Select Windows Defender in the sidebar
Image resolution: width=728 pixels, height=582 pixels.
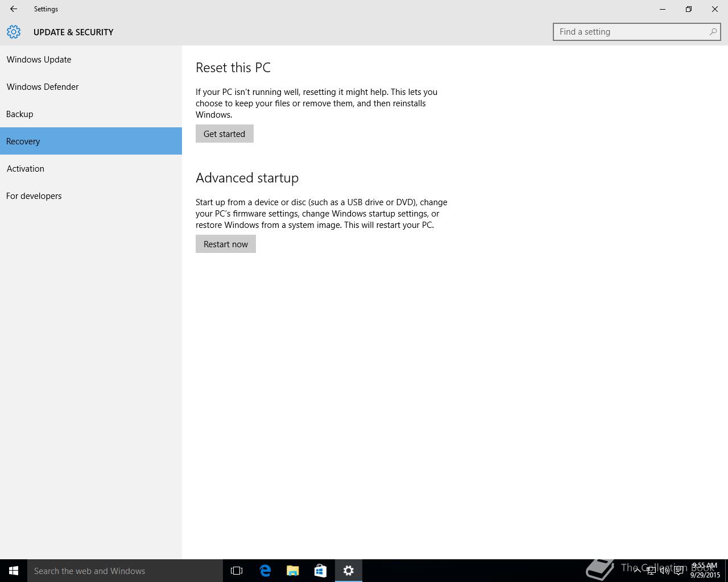pyautogui.click(x=91, y=86)
